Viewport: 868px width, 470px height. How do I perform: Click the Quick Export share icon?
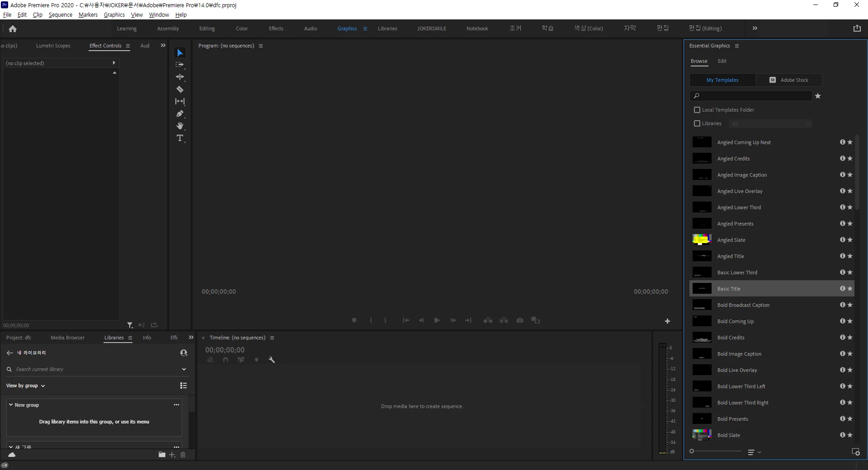click(857, 28)
